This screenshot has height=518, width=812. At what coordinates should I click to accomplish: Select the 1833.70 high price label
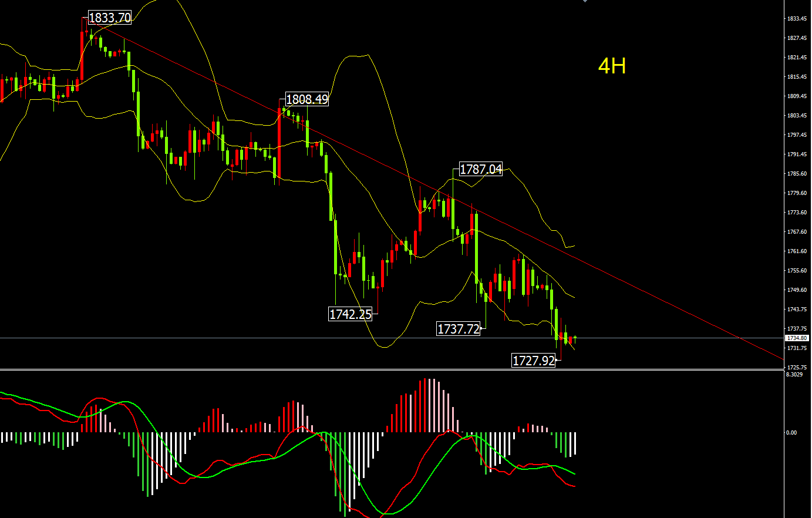(x=110, y=18)
